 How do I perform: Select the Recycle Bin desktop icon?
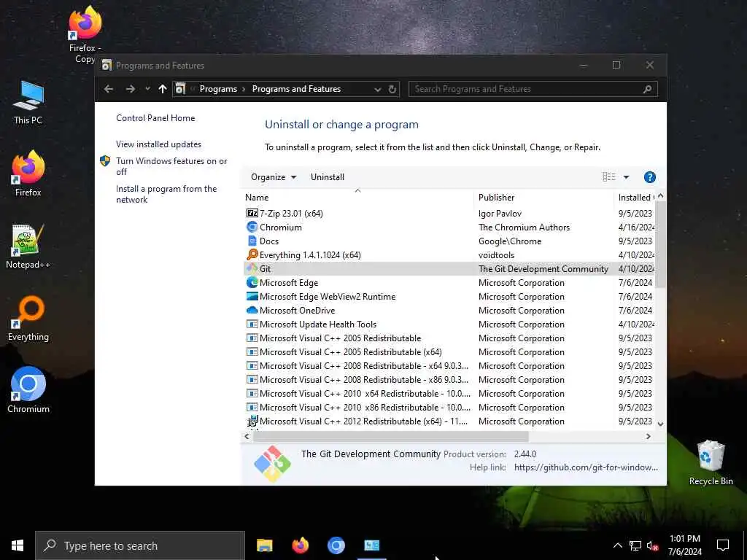[711, 463]
